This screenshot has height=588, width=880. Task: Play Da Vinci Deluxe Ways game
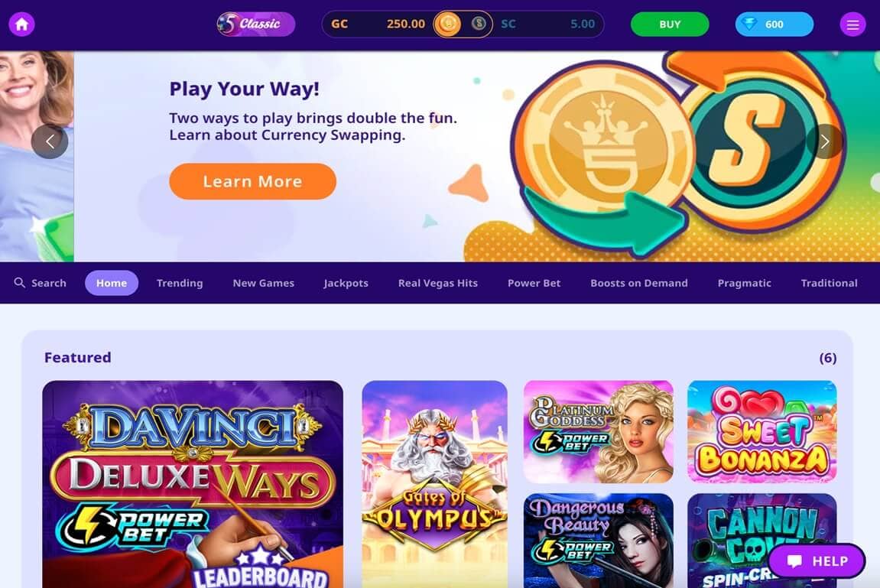tap(193, 484)
